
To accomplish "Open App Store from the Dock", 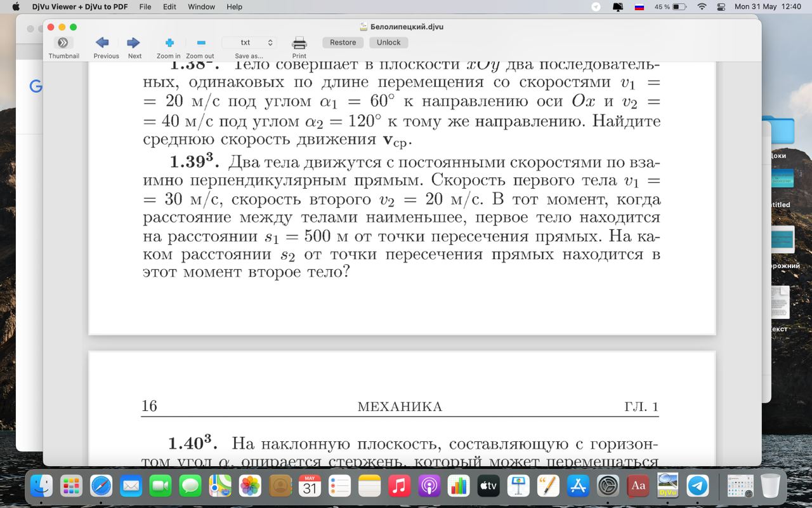I will 578,486.
